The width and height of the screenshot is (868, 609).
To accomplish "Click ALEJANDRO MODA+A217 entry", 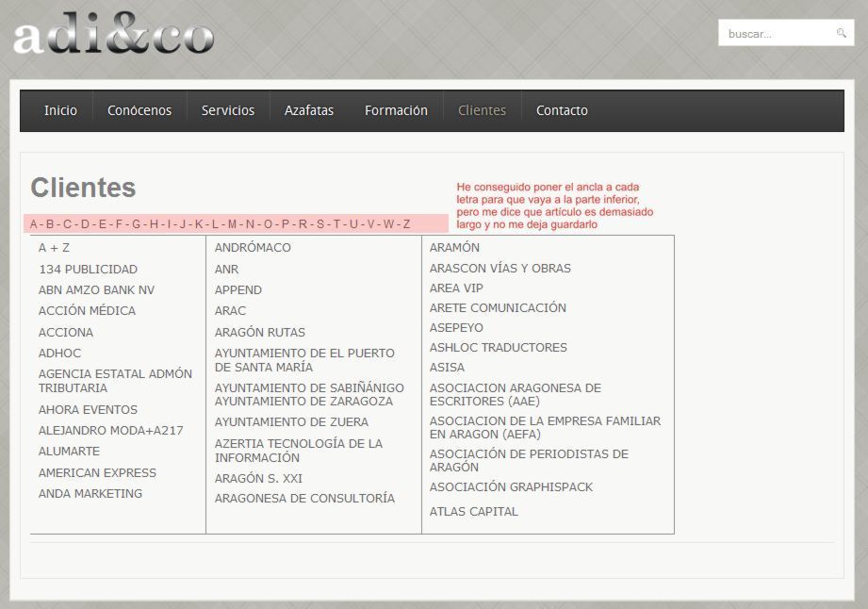I will click(110, 431).
